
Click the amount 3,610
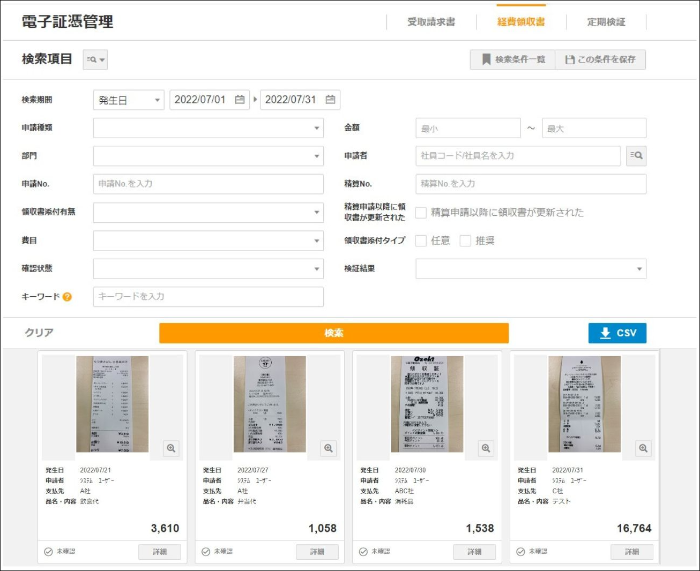[165, 529]
